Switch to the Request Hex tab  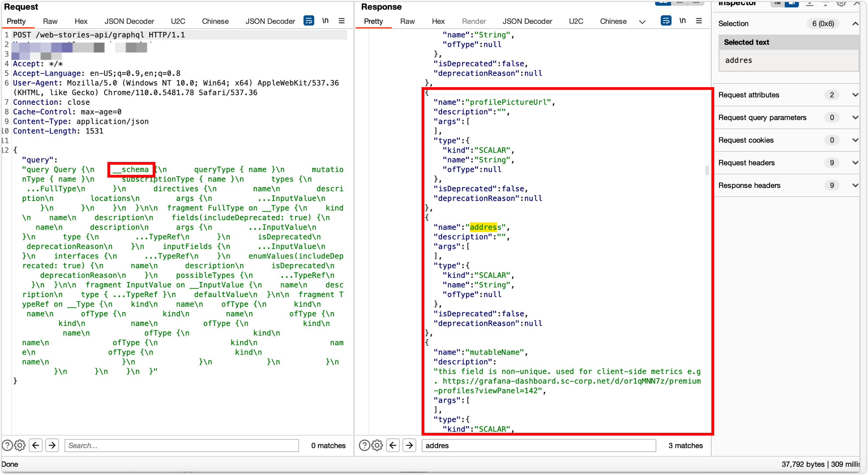(81, 21)
